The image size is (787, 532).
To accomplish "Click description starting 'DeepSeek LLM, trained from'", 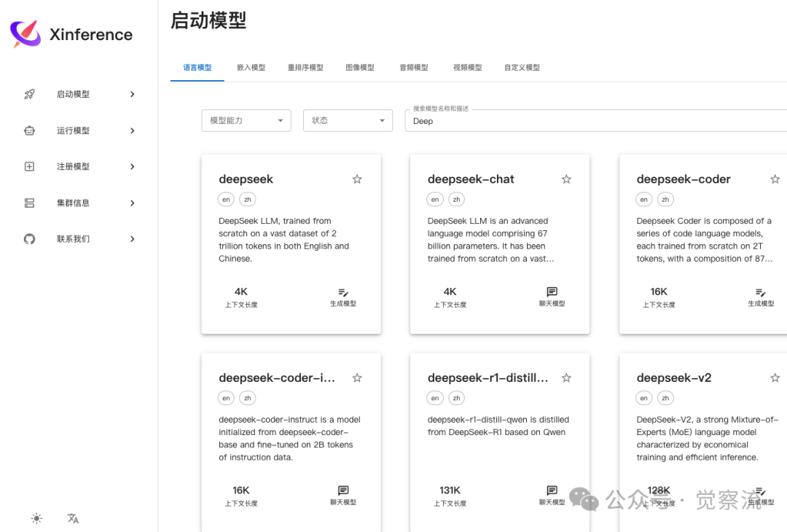I will tap(284, 239).
